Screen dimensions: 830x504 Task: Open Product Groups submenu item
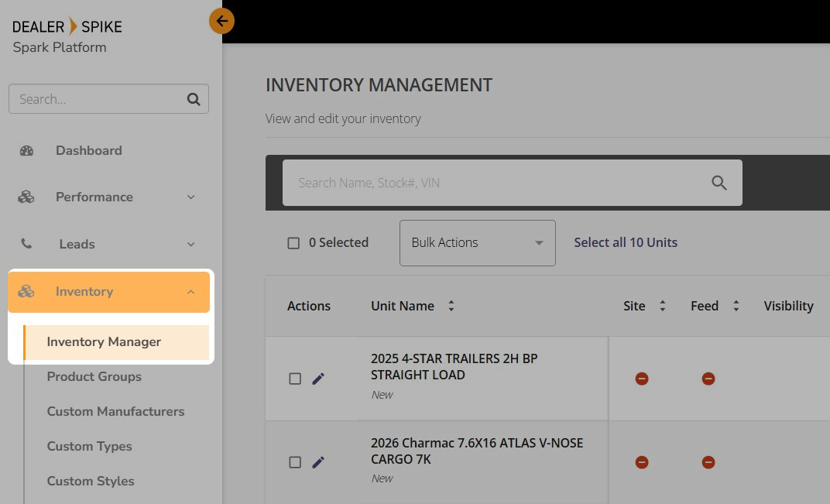coord(94,377)
